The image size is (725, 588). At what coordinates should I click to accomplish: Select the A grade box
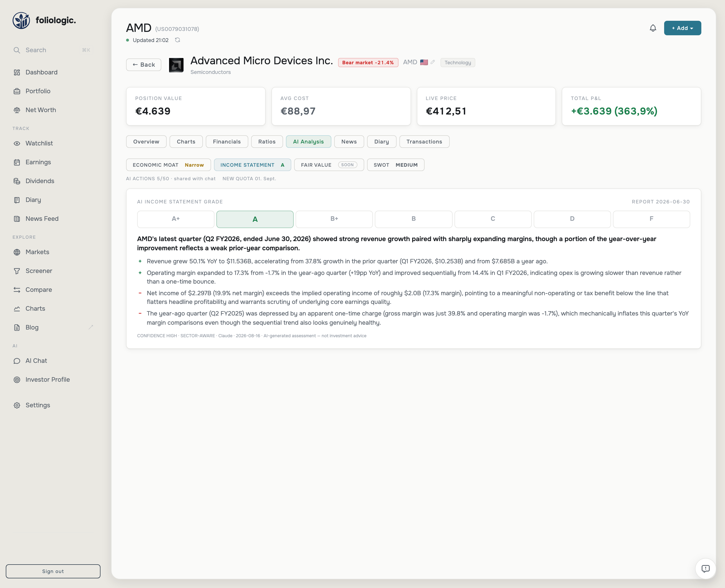(255, 219)
